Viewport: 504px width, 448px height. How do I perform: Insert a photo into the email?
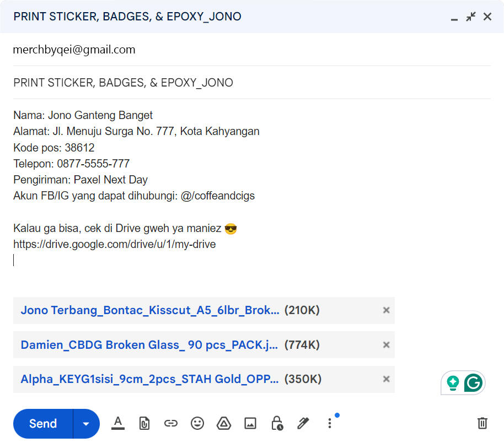click(x=250, y=423)
